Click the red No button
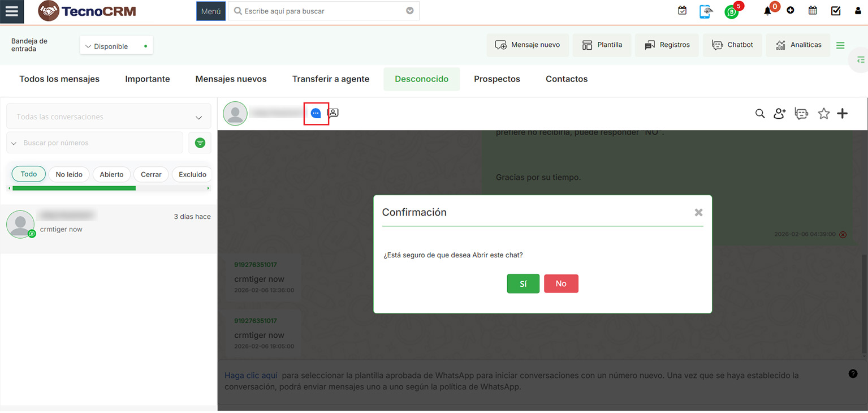868x413 pixels. click(560, 283)
